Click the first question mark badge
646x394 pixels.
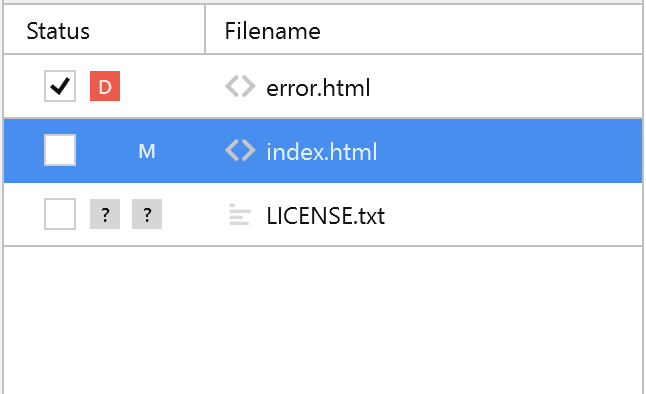[105, 214]
